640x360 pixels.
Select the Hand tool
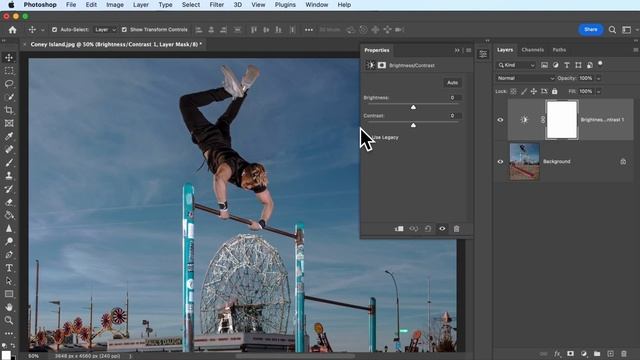click(9, 307)
